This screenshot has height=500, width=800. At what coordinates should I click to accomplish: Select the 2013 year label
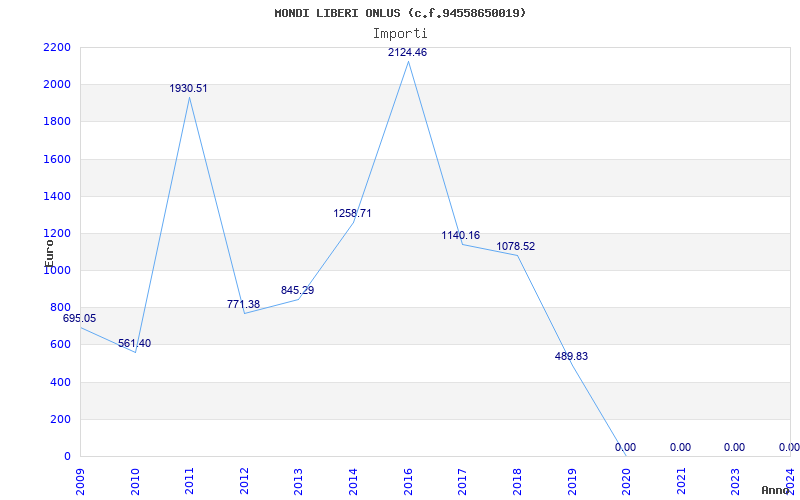298,482
